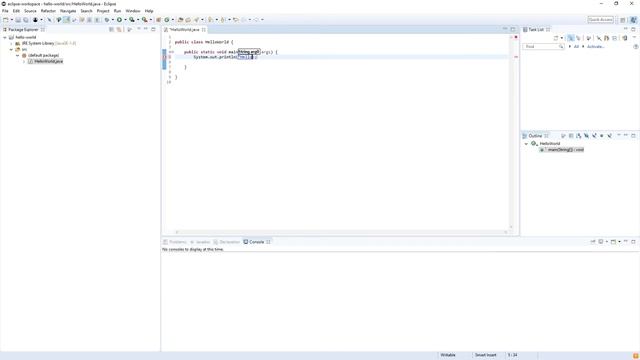Switch to the Problems tab
The height and width of the screenshot is (360, 640).
175,242
